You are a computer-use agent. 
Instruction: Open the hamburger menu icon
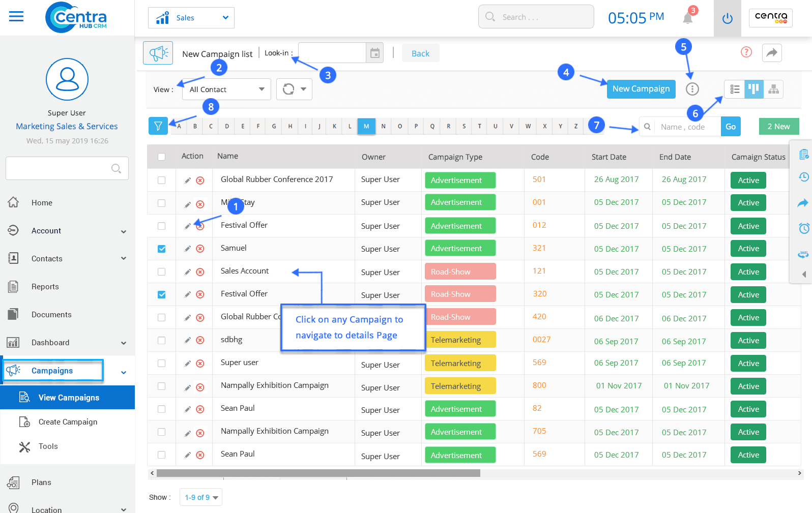16,17
